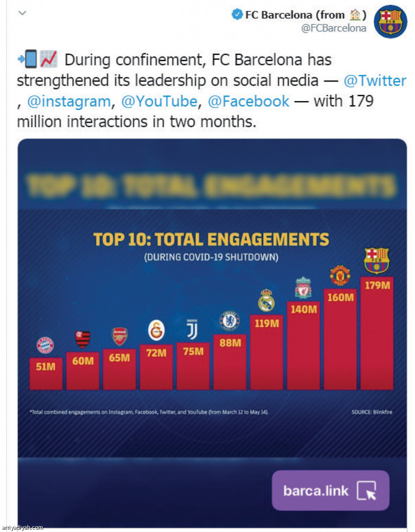Click the verified badge next to FC Barcelona

pos(237,15)
